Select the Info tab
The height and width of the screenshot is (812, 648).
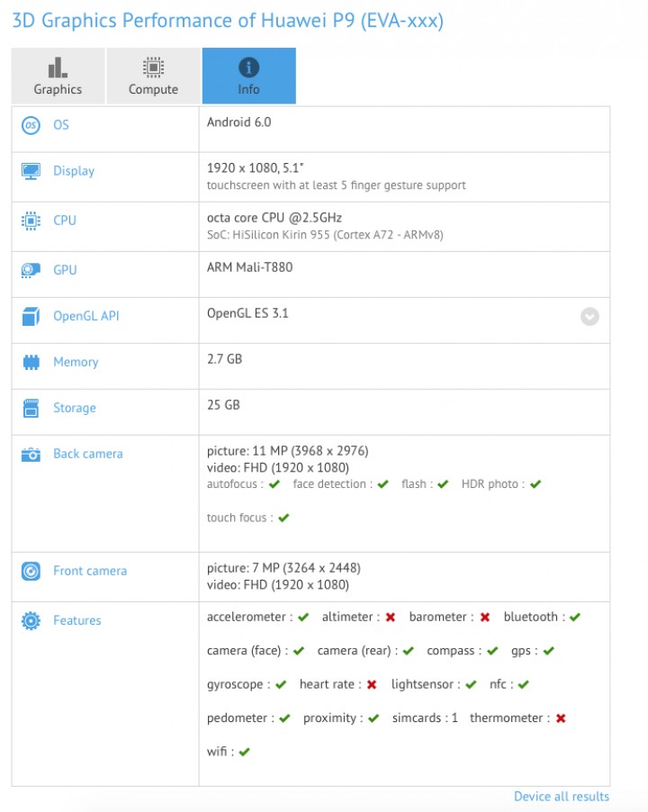point(249,76)
